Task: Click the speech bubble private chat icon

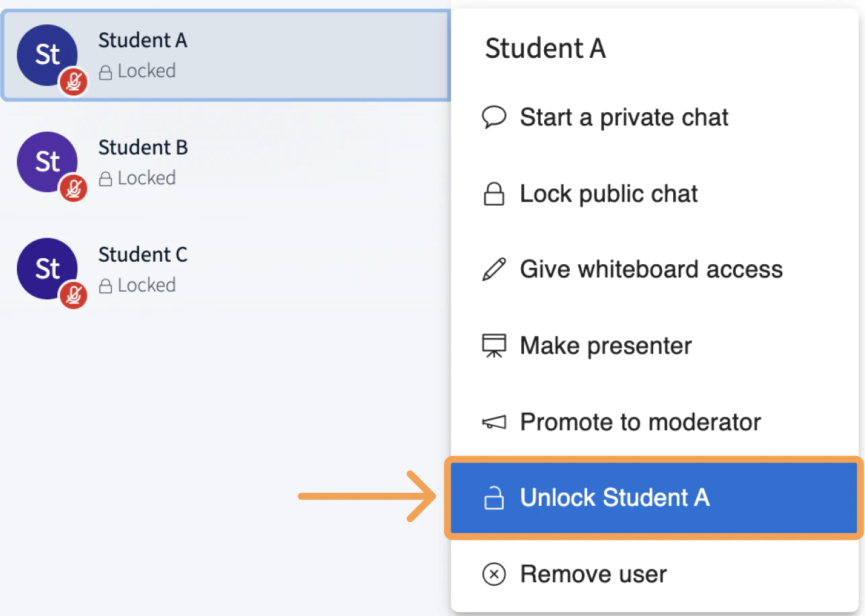Action: [494, 118]
